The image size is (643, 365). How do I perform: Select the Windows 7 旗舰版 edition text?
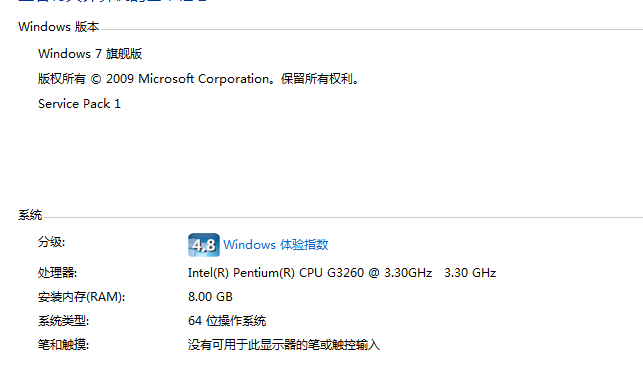tap(90, 54)
